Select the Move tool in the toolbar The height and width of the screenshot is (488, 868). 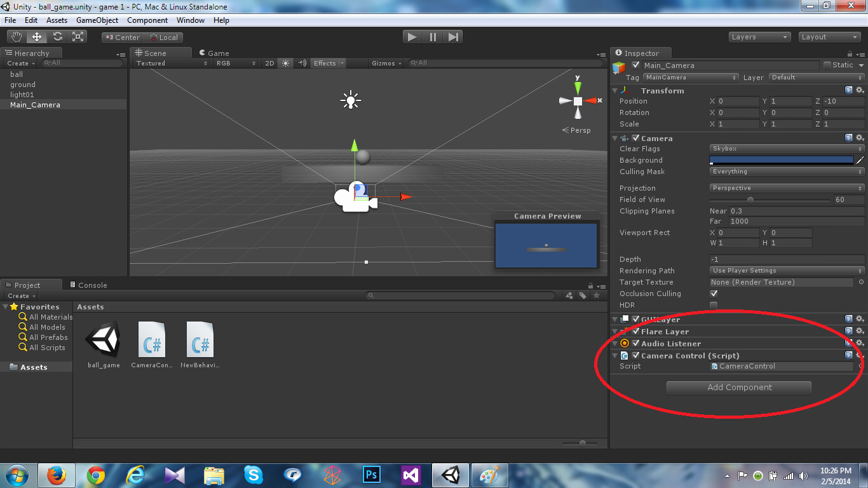(36, 36)
